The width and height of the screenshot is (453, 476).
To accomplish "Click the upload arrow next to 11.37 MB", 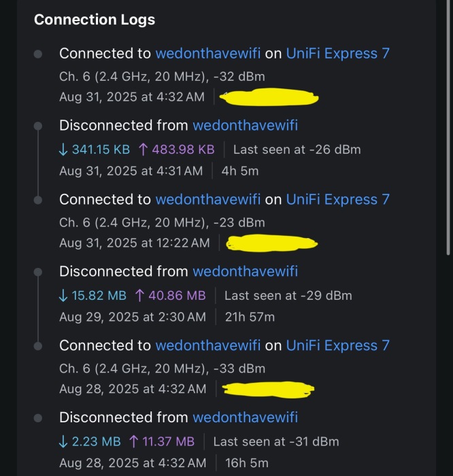I will pos(134,442).
